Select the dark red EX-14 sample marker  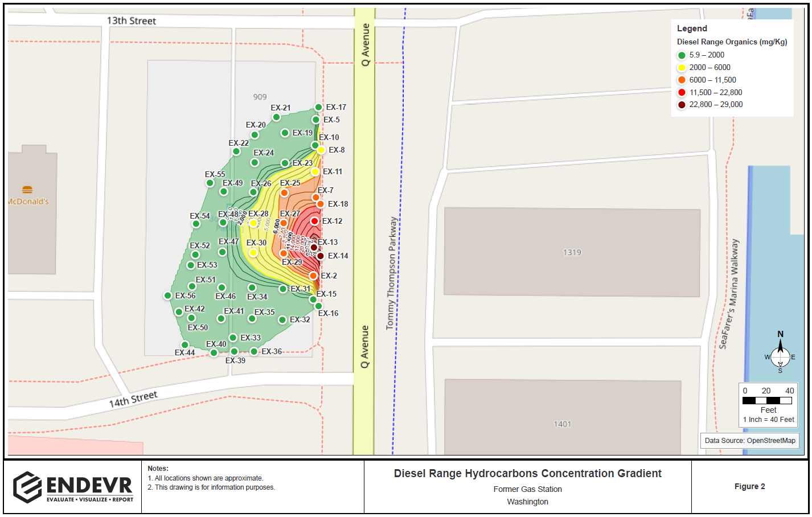click(x=321, y=256)
